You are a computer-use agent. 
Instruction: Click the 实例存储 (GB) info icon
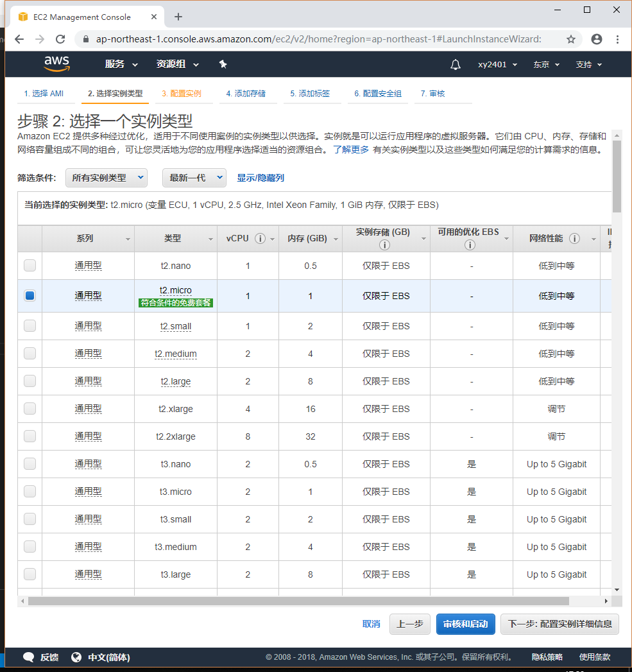(x=384, y=245)
